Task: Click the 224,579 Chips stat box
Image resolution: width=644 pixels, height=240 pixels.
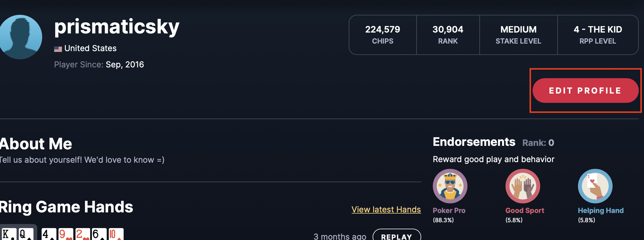Action: coord(383,35)
